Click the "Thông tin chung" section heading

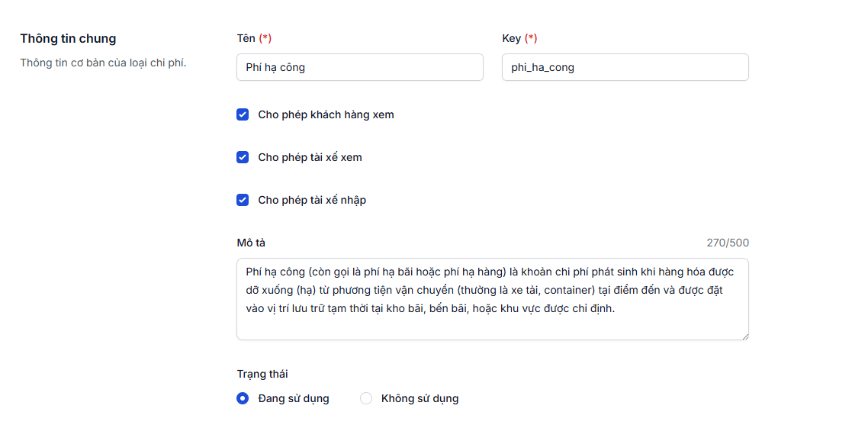[68, 38]
